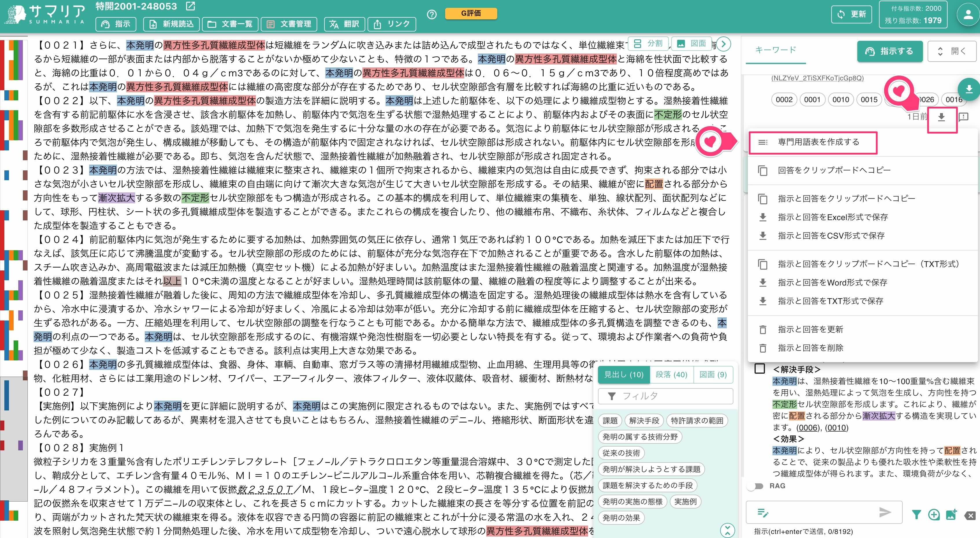Select the 発明の効果 heading chip
The image size is (980, 538).
pos(621,518)
